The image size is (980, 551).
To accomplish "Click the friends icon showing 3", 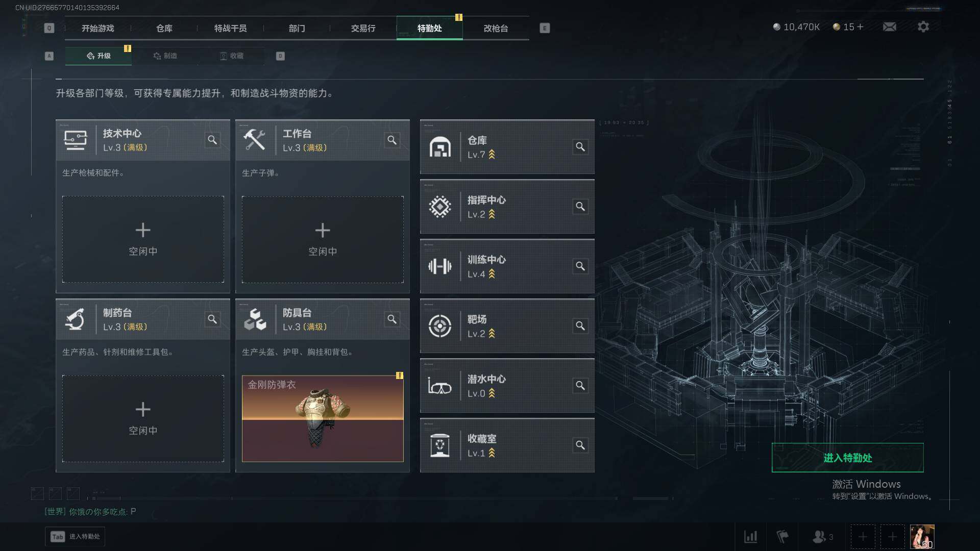I will point(822,537).
